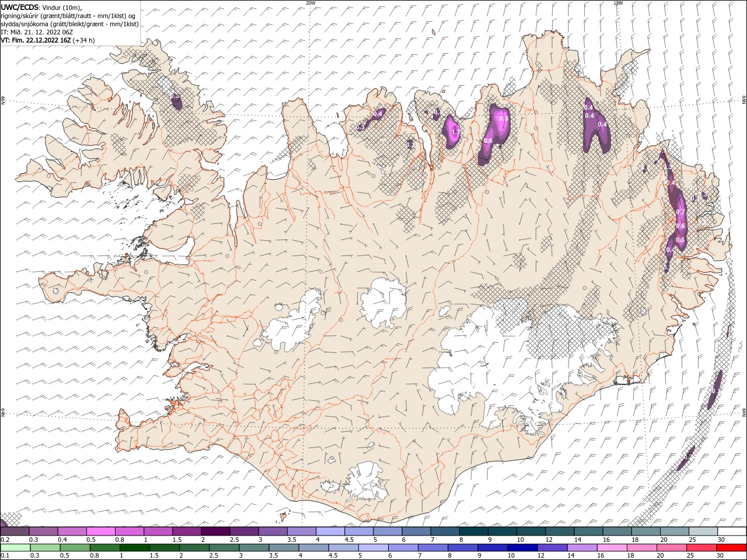
Task: Pick the snow legend swatch between 14 and 16
Action: pos(588,531)
